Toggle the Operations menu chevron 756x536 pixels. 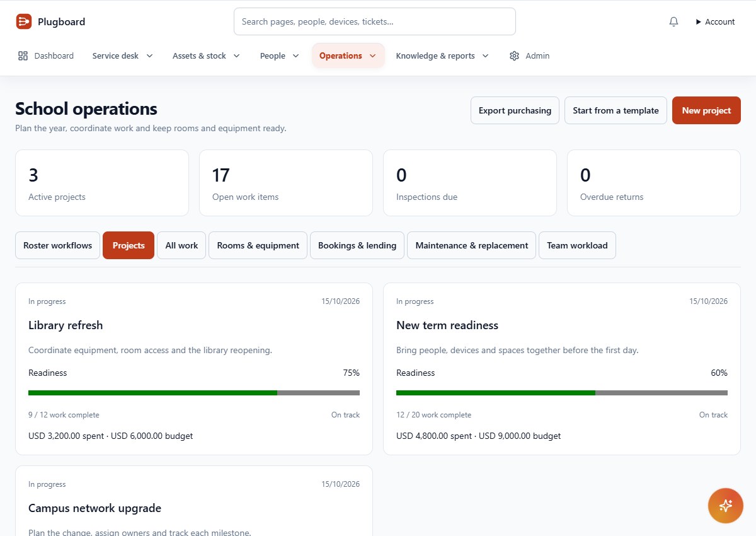(x=372, y=55)
